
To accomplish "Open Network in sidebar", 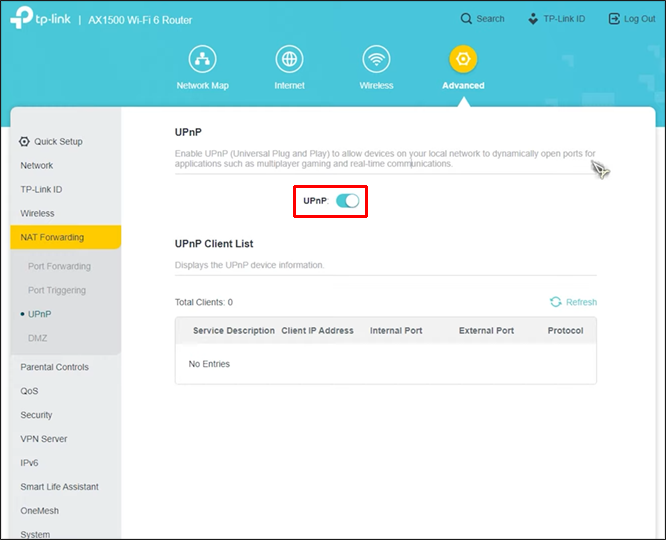I will click(37, 165).
